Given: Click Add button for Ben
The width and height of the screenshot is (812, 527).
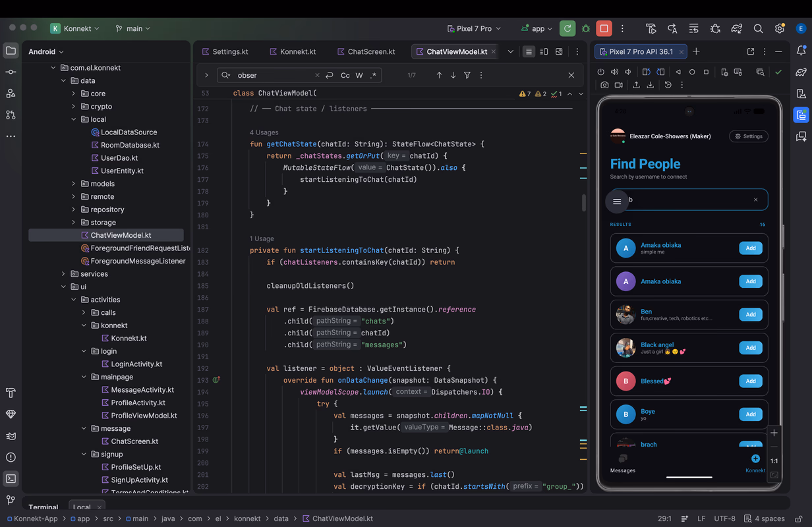Looking at the screenshot, I should pyautogui.click(x=751, y=314).
